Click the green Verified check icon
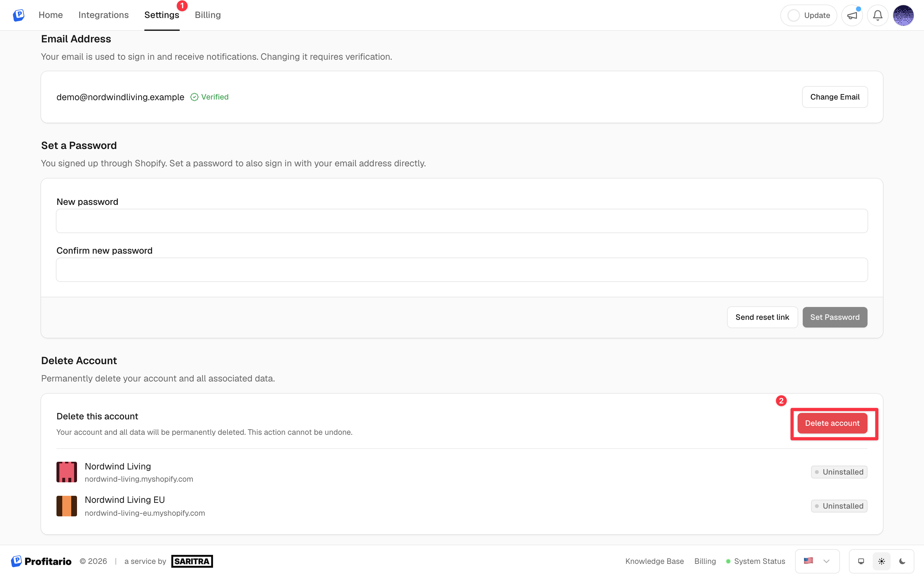The height and width of the screenshot is (578, 924). 194,97
